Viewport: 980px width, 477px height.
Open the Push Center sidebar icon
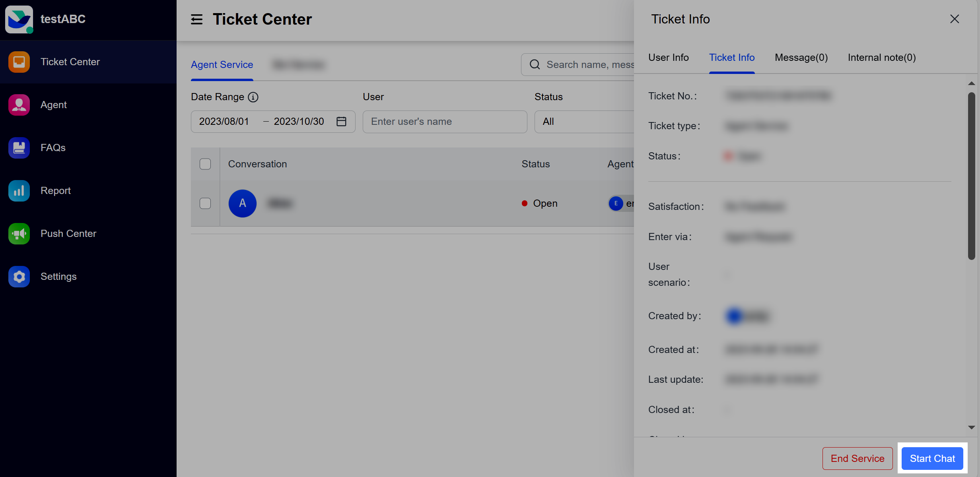pos(19,233)
